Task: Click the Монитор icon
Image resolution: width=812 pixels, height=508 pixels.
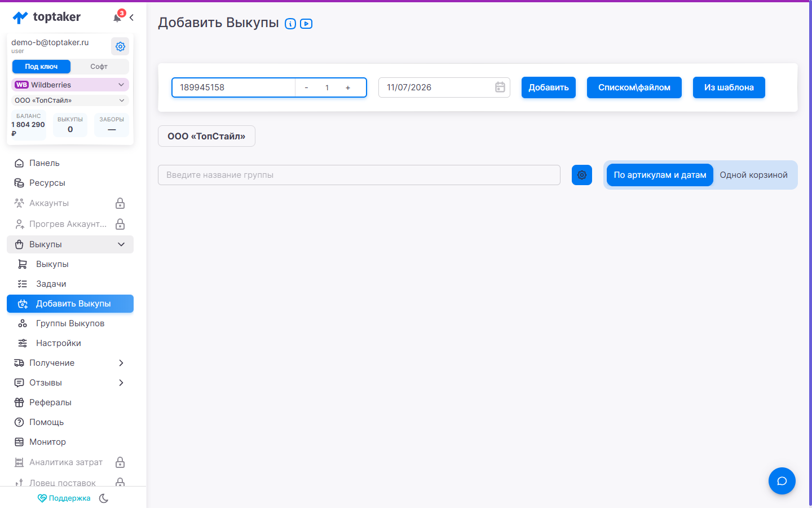Action: tap(19, 442)
